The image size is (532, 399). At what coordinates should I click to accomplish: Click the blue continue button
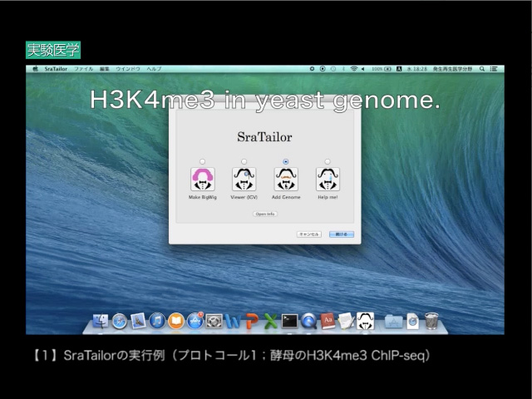click(341, 234)
